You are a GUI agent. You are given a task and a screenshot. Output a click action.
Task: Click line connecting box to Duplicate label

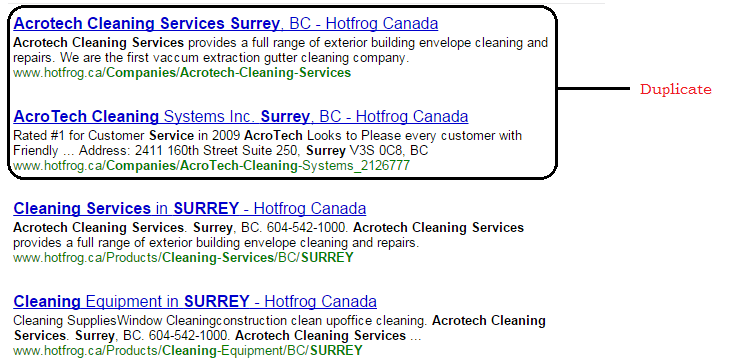[x=593, y=88]
